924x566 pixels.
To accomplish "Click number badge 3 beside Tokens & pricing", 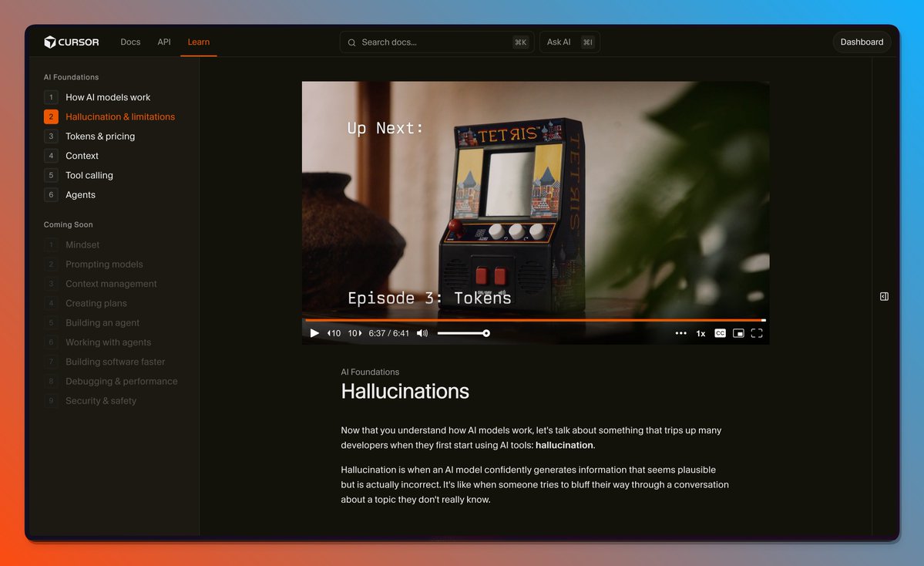I will [51, 136].
